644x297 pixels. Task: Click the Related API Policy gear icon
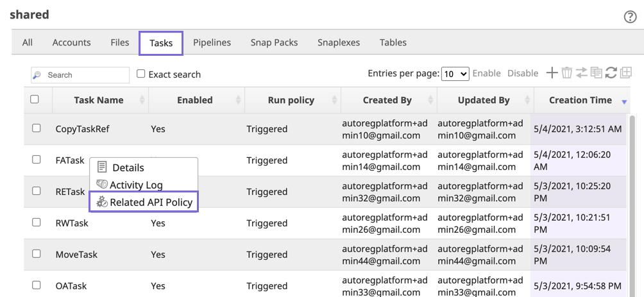coord(102,201)
